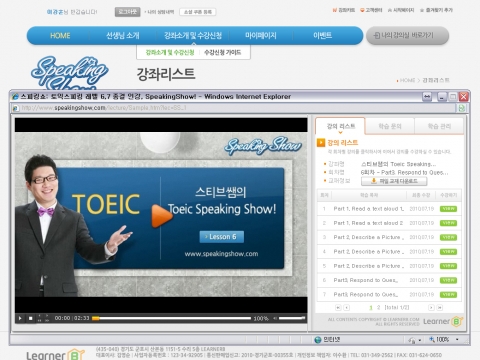Click row 3 title 'Part 2, Describe a Picture'

[368, 237]
